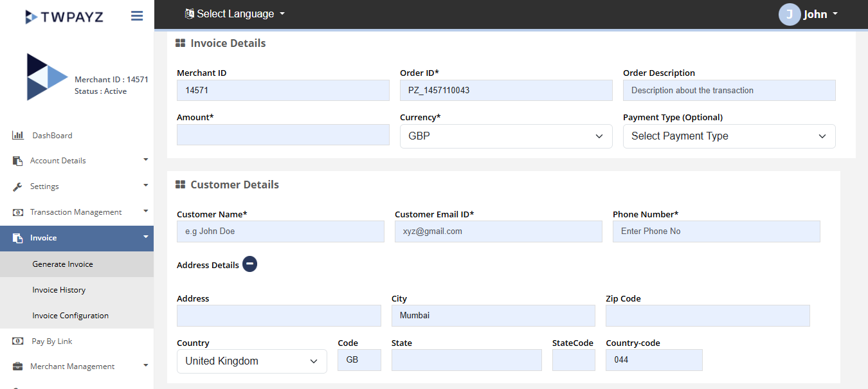Open the Currency dropdown showing GBP

point(505,136)
